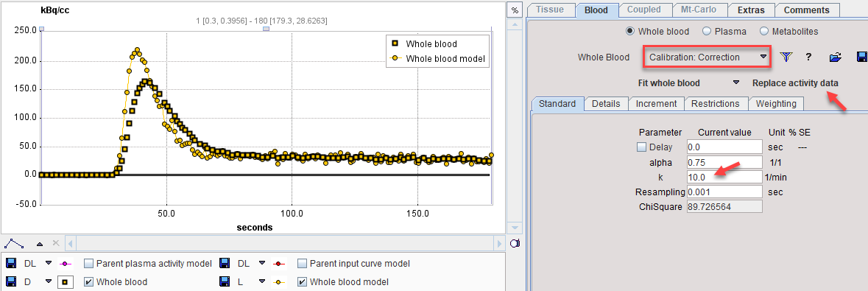Open the Extras tab
The image size is (868, 291).
coord(751,10)
